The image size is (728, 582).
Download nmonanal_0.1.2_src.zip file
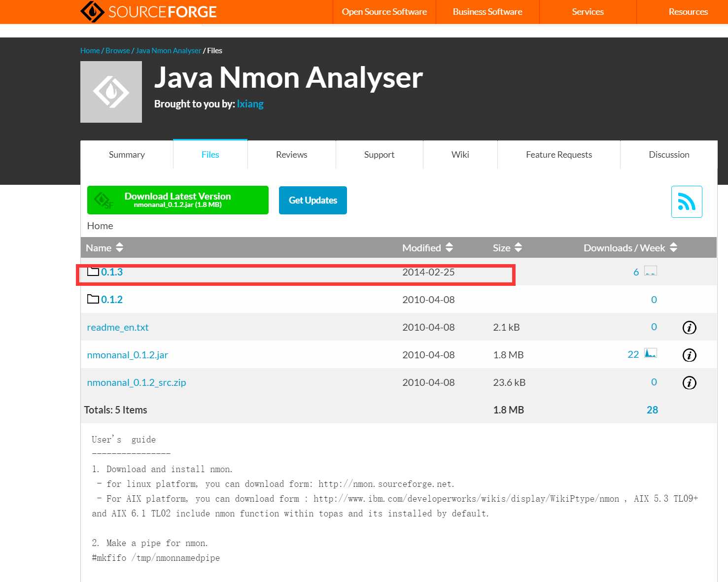137,382
